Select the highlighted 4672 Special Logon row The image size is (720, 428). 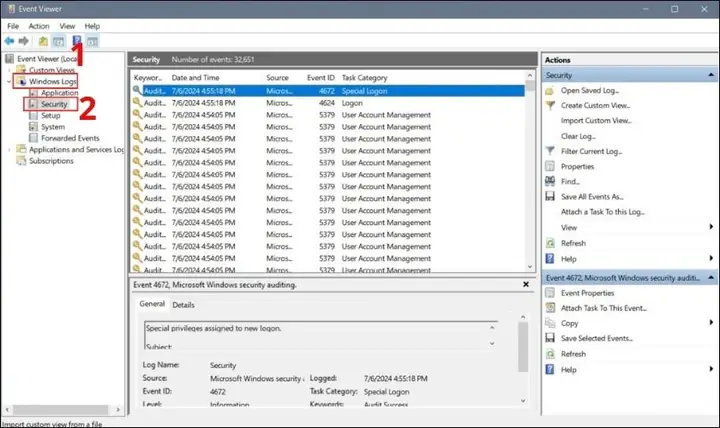(x=329, y=91)
